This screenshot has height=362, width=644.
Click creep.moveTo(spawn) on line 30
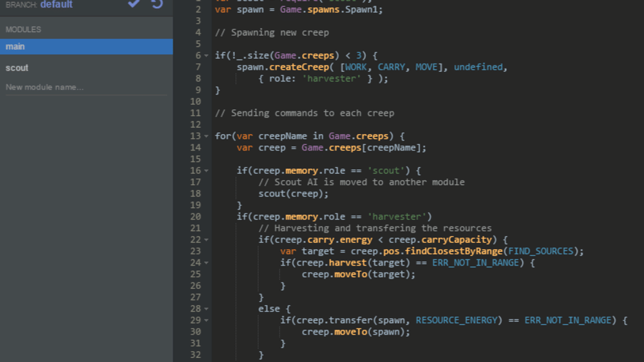[x=356, y=331]
